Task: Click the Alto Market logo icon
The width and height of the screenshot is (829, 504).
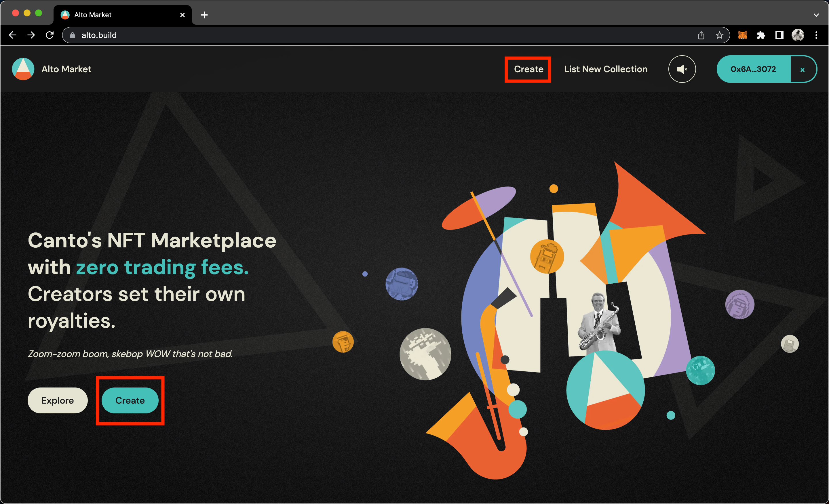Action: click(x=23, y=69)
